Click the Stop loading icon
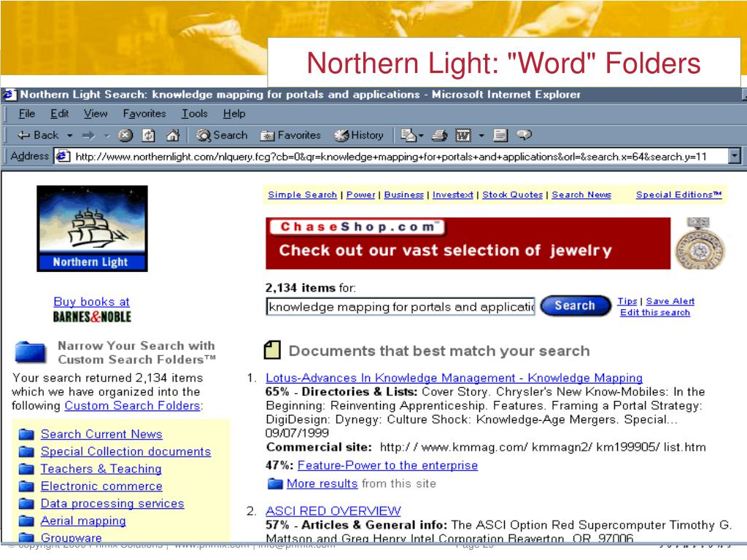 pyautogui.click(x=125, y=136)
